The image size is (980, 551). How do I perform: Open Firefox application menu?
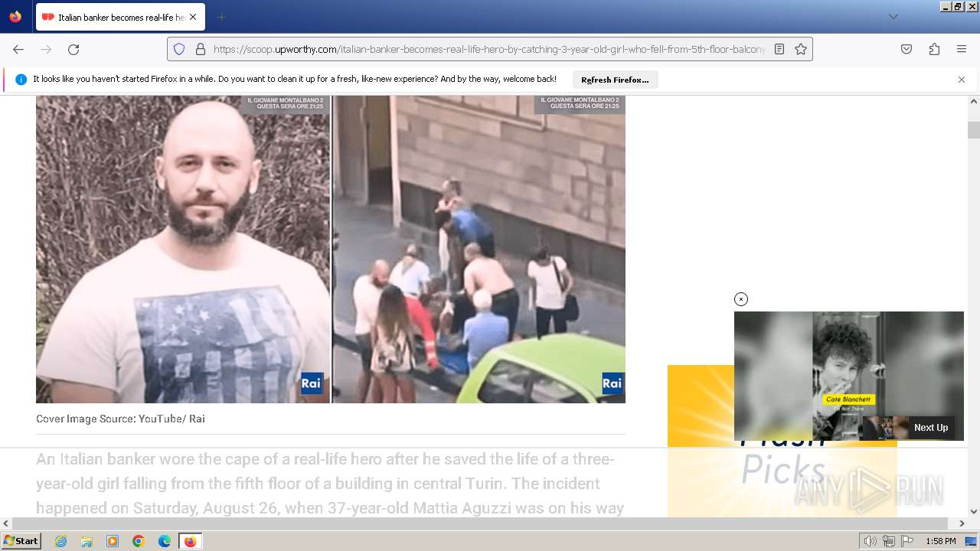point(962,49)
